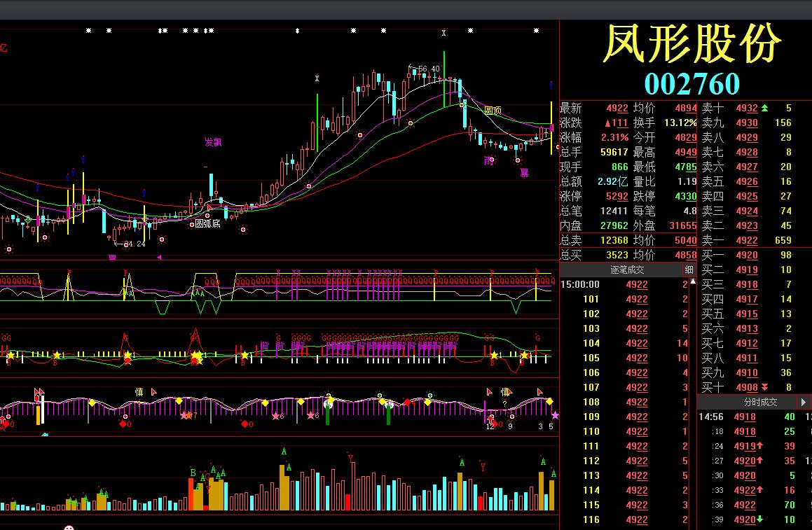Click the 现手 value 866
The height and width of the screenshot is (530, 812).
click(x=619, y=167)
